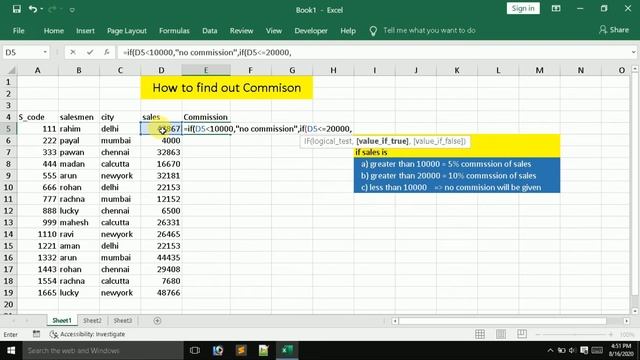Open the Data ribbon tab
The height and width of the screenshot is (360, 640).
click(209, 31)
